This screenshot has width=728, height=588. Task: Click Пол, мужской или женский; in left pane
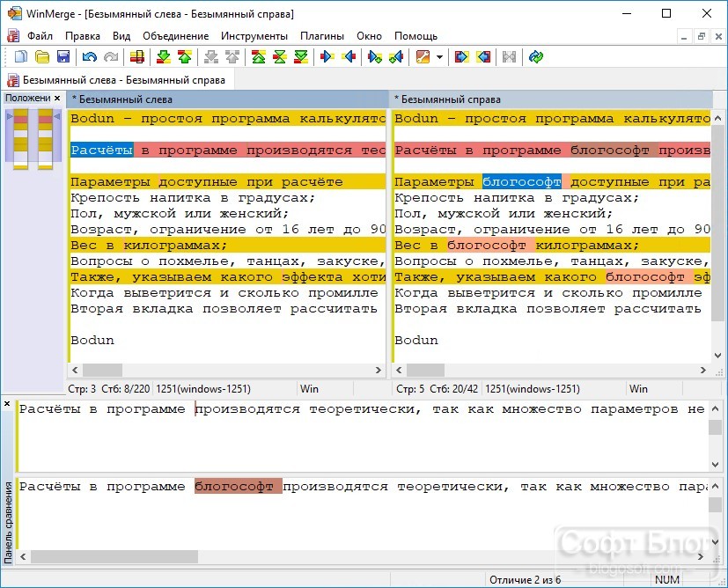click(180, 214)
